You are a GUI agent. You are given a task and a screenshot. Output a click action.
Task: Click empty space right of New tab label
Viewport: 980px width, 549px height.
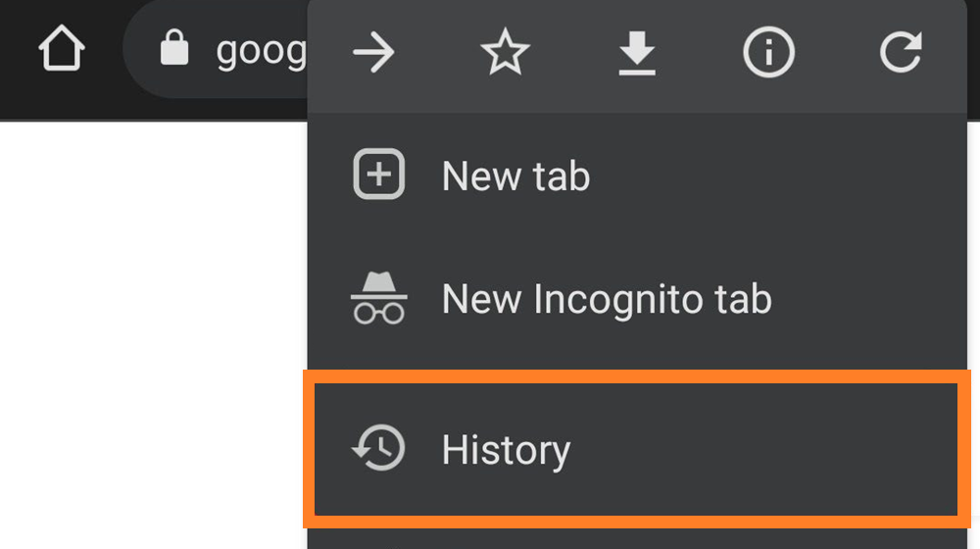pos(784,176)
